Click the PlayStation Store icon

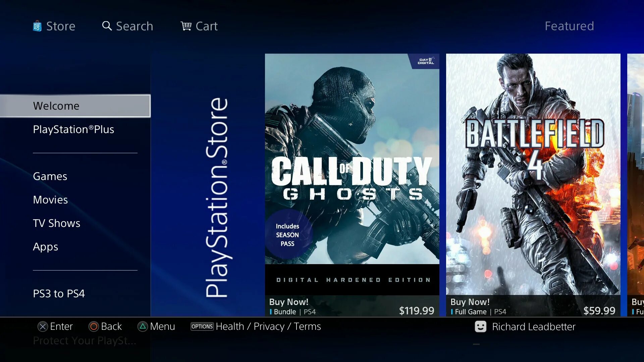point(37,25)
